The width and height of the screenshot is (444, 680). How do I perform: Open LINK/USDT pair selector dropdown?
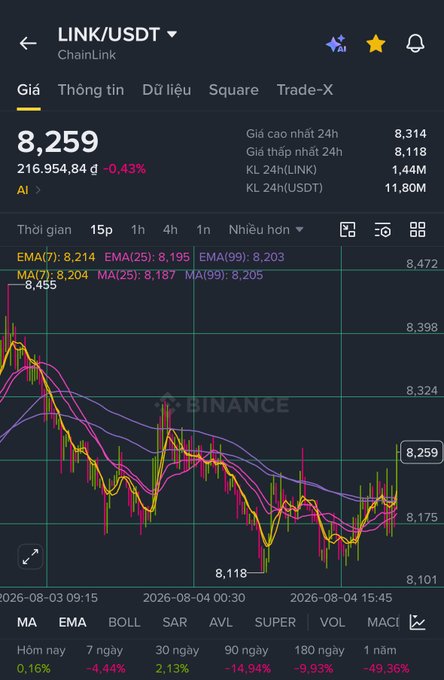[x=118, y=35]
